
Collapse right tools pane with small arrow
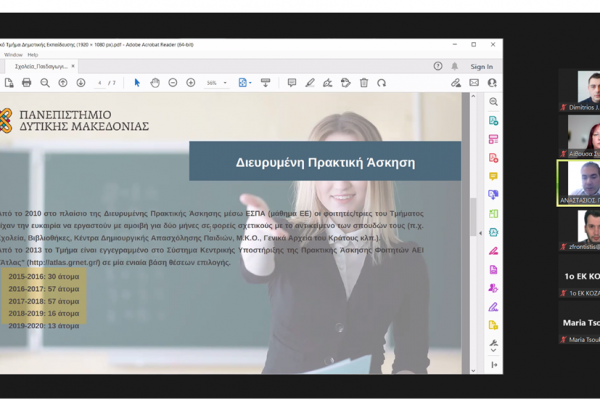481,233
